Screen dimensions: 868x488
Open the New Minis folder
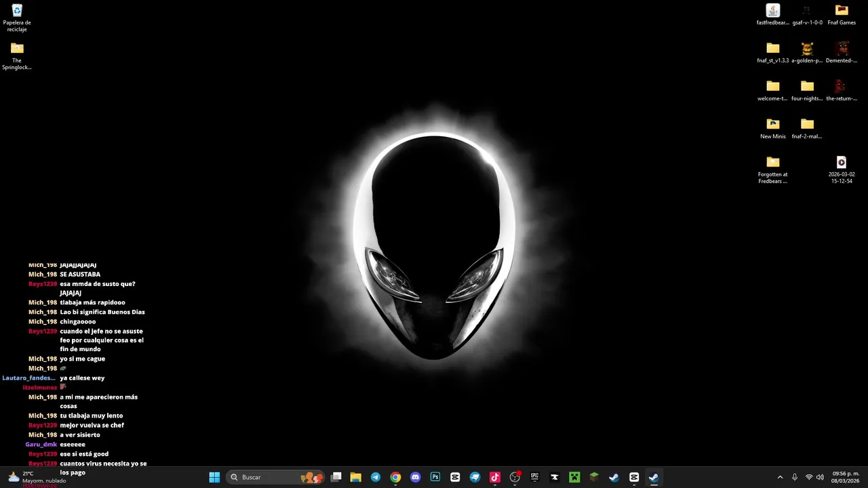tap(773, 128)
